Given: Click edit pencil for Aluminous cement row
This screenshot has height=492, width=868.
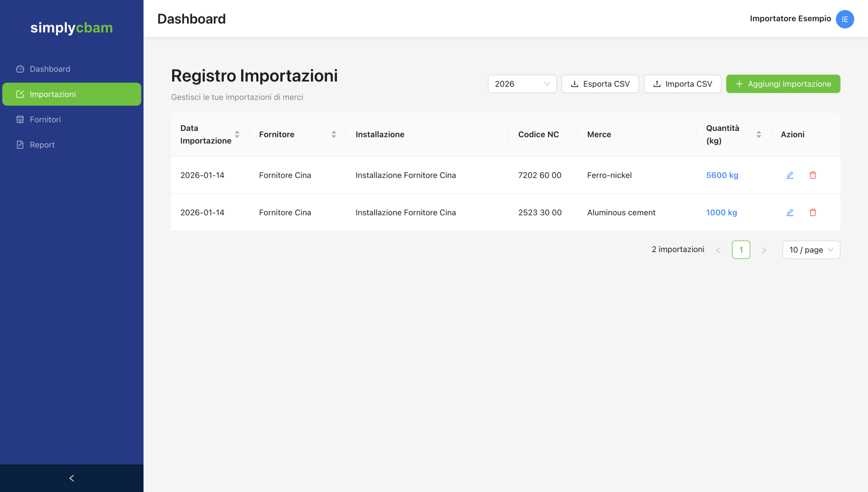Looking at the screenshot, I should pos(790,212).
